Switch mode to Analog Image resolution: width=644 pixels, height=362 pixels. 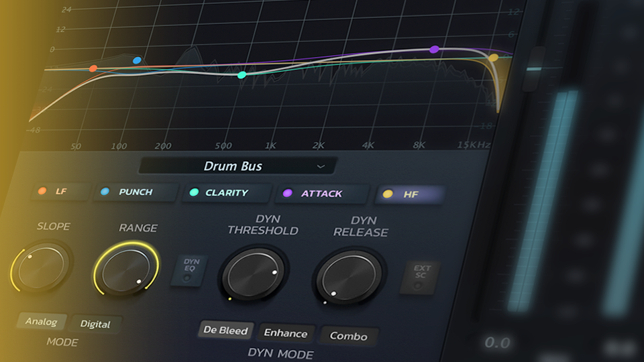(42, 321)
